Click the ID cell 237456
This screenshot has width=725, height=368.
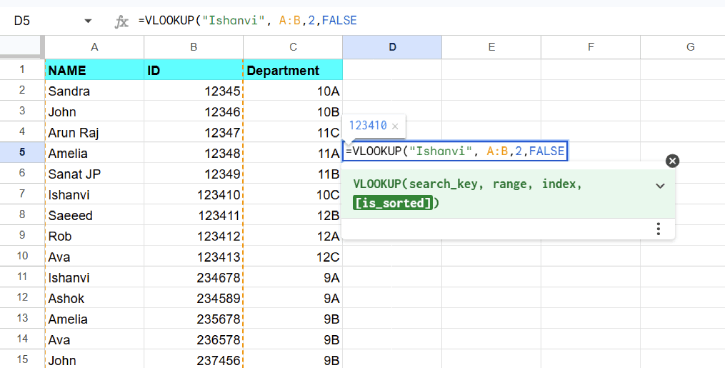(194, 360)
